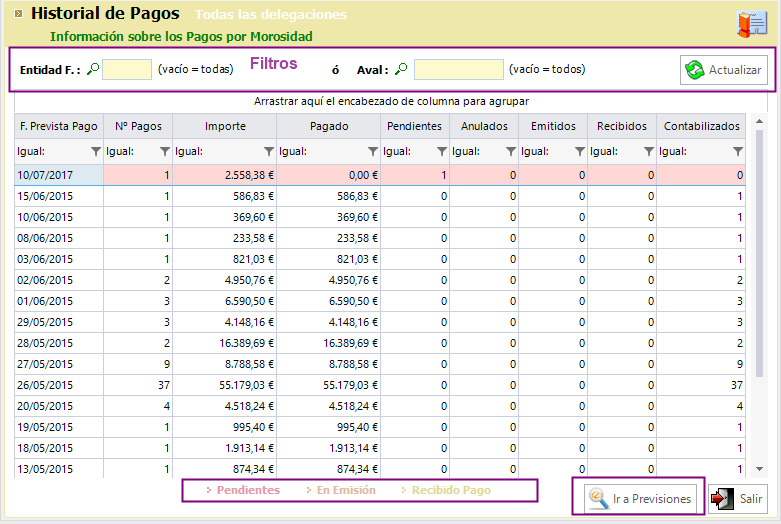Open filter funnel for Nº Pagos column
Screen dimensions: 781x524
tap(165, 151)
